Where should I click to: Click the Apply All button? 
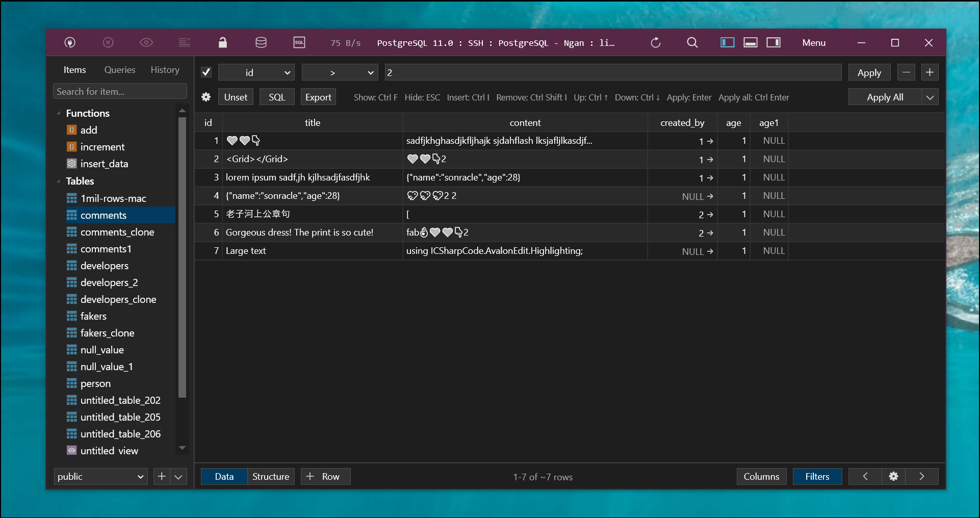click(886, 96)
